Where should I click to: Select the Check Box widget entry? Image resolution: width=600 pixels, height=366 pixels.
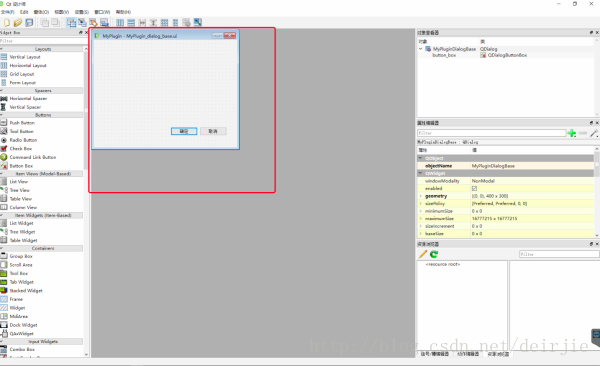coord(21,149)
